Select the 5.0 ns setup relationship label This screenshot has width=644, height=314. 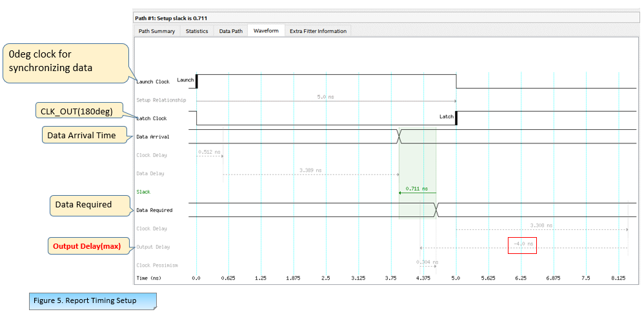[x=326, y=97]
